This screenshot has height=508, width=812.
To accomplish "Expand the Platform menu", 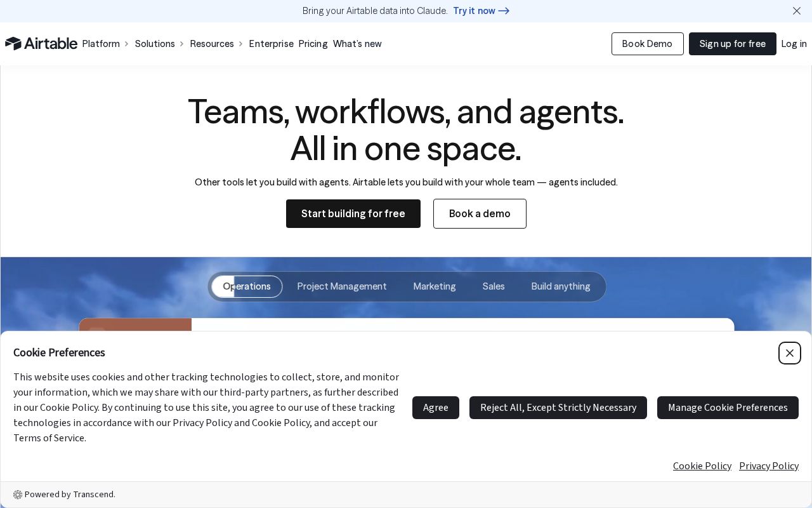I will coord(105,44).
